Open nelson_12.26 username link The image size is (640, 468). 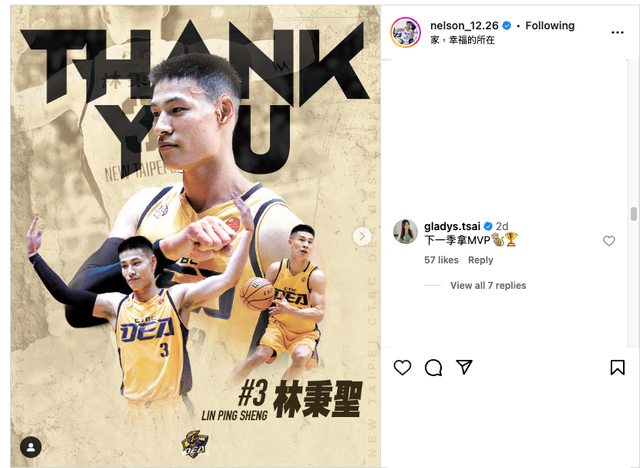464,26
